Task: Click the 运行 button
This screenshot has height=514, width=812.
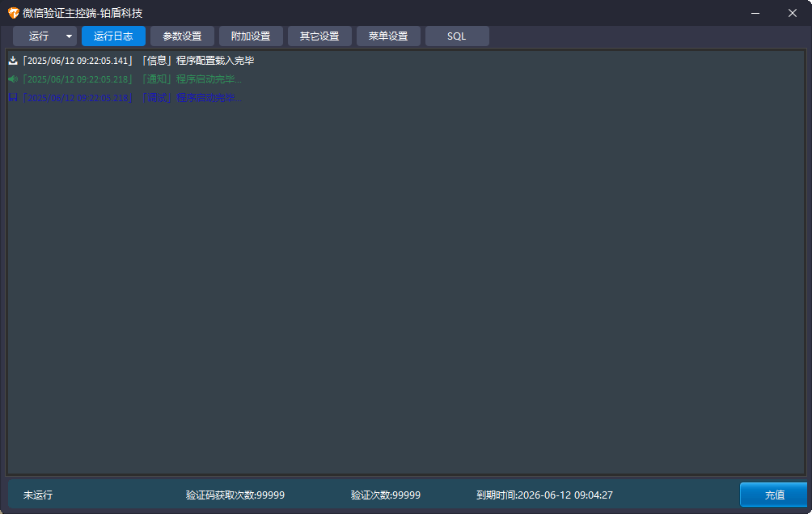Action: (38, 36)
